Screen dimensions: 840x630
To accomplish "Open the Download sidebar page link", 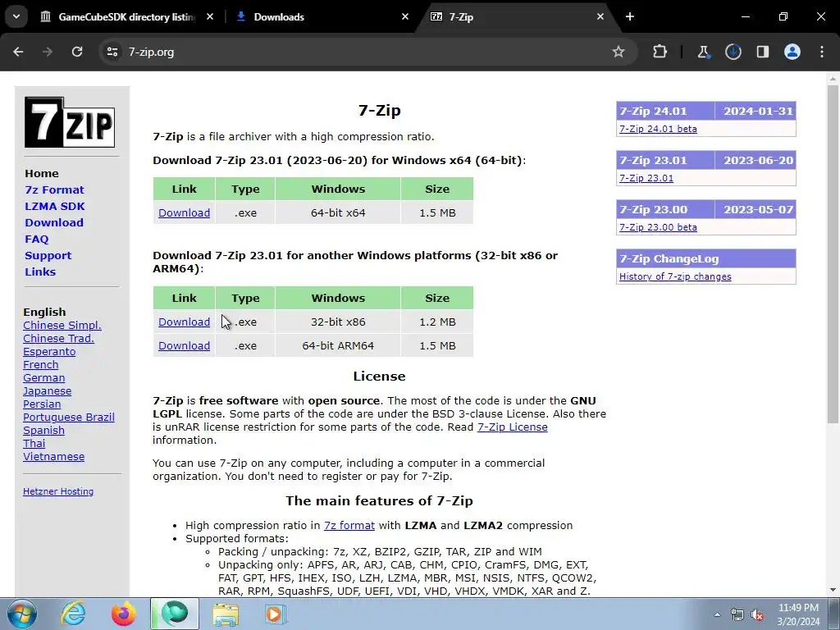I will [54, 223].
